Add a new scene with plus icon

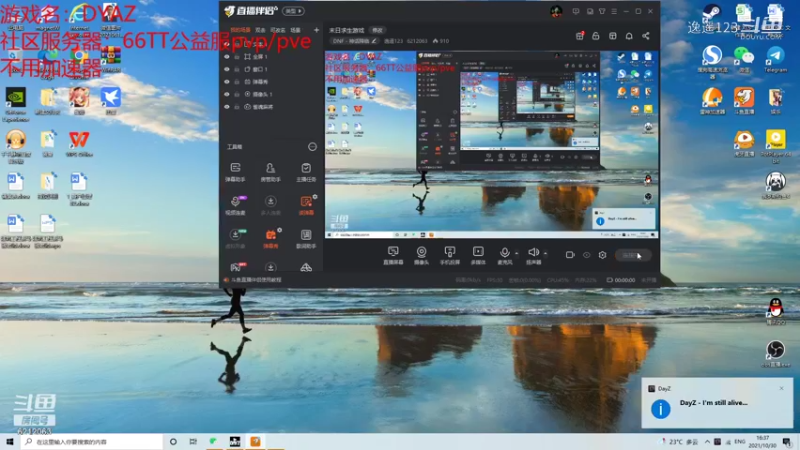pos(316,30)
